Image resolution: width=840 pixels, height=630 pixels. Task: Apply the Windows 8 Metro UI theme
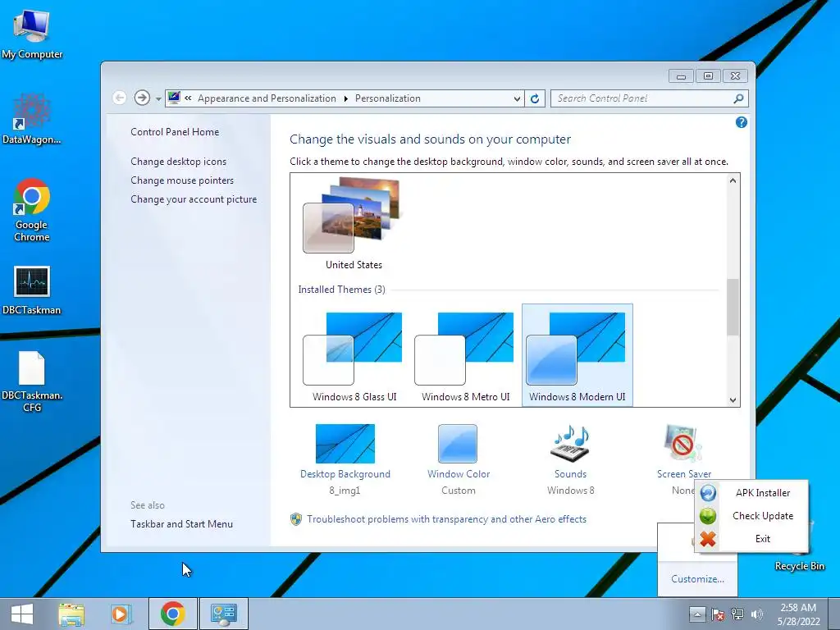coord(465,357)
